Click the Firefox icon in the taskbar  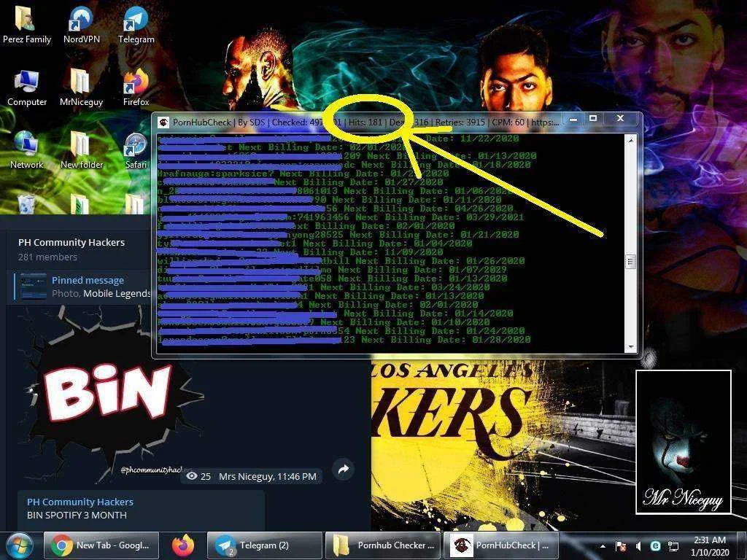click(x=183, y=545)
